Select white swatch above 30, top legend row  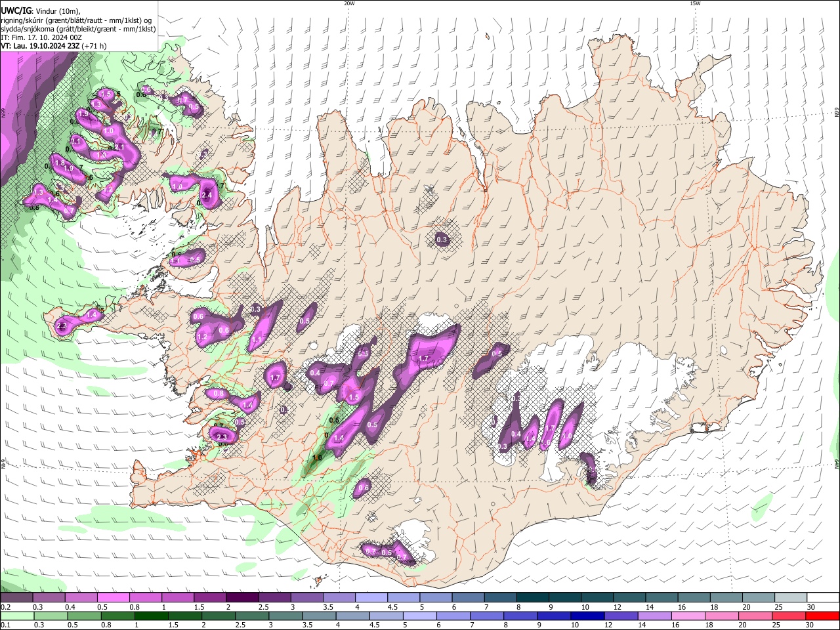[x=823, y=598]
